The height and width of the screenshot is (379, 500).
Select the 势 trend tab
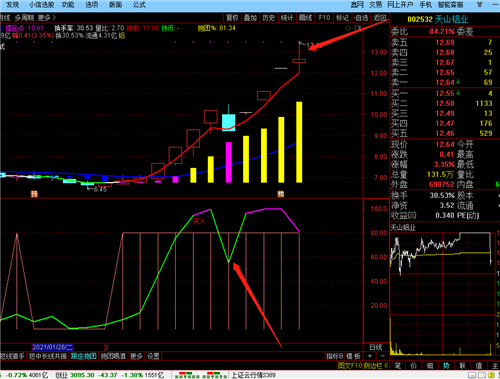(446, 366)
